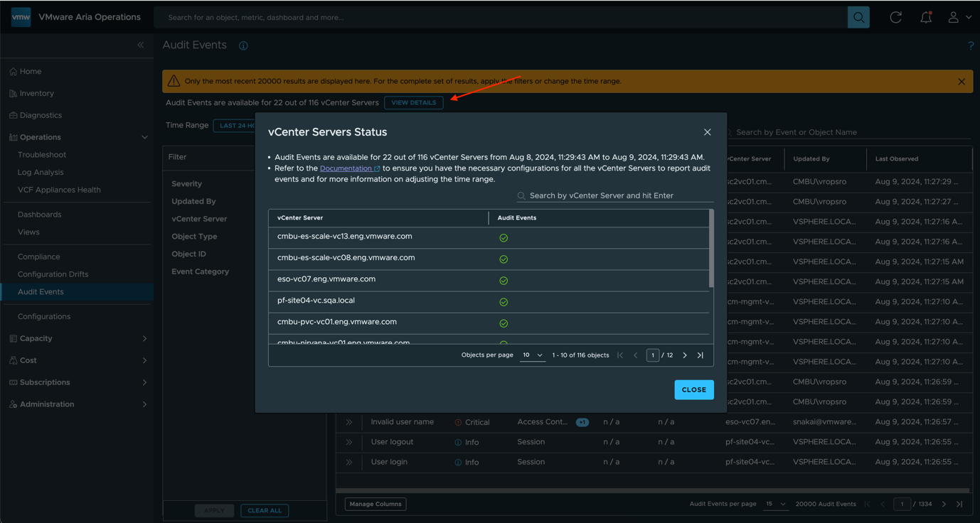This screenshot has width=980, height=523.
Task: Click the VIEW DETAILS button
Action: (x=414, y=103)
